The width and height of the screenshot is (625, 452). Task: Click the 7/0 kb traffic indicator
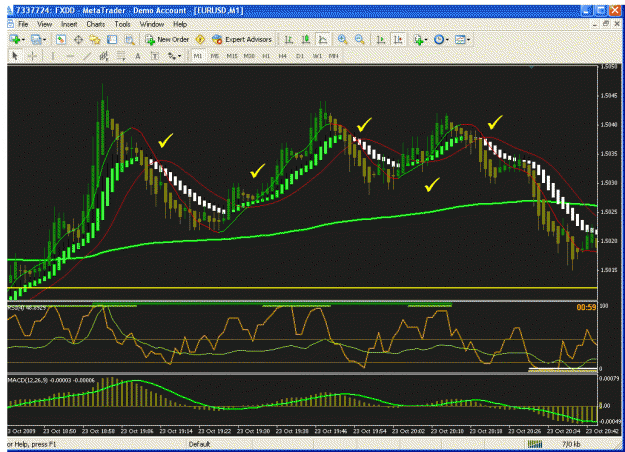point(571,444)
